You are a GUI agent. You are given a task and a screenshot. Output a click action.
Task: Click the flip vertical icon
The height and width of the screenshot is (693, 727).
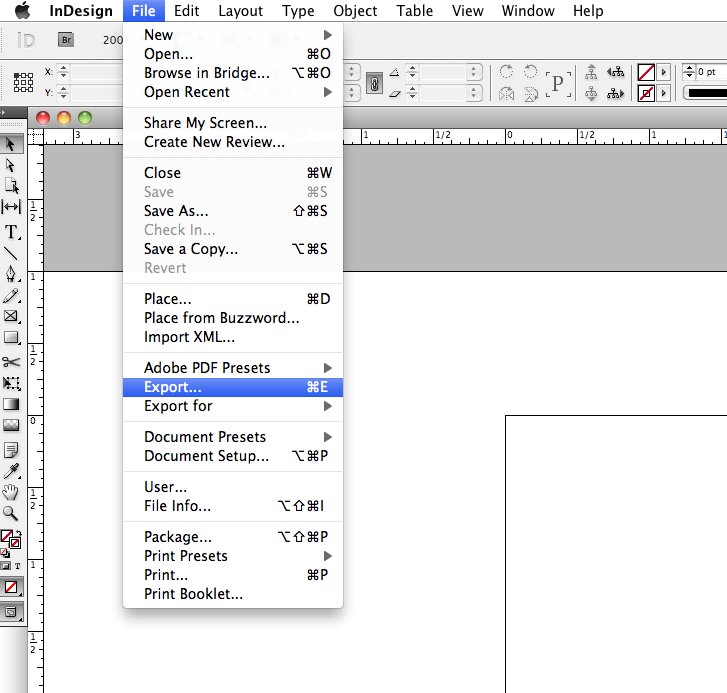pos(531,94)
